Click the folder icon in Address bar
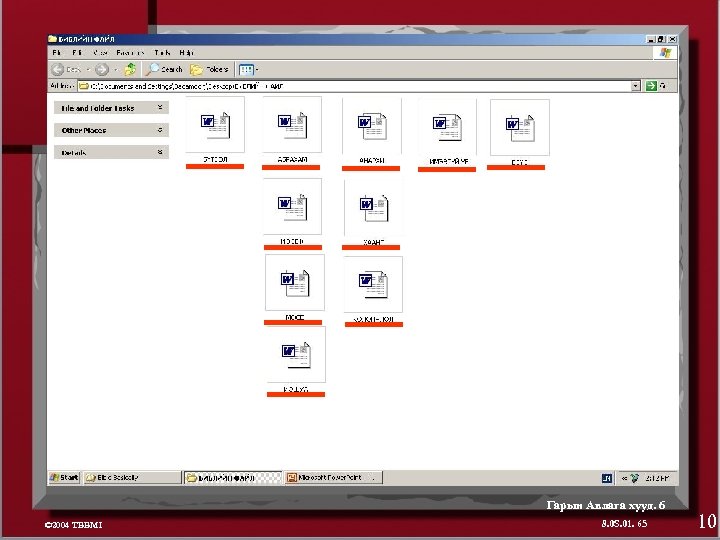The width and height of the screenshot is (720, 540). tap(84, 86)
